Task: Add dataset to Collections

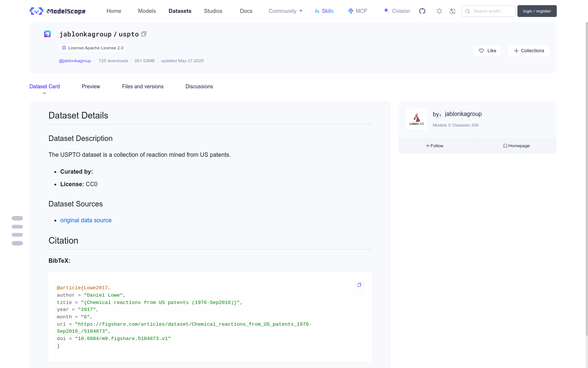Action: [x=528, y=51]
